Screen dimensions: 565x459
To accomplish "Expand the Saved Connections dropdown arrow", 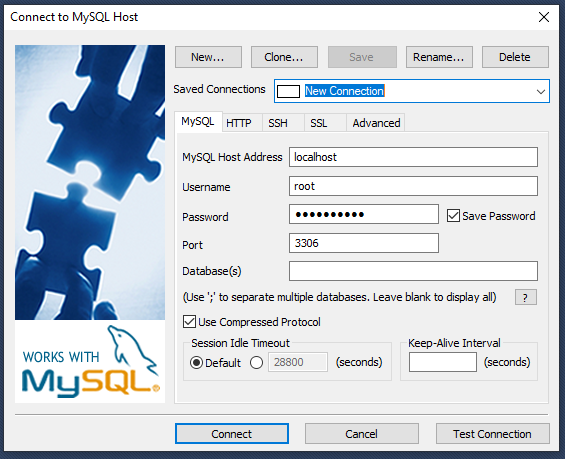I will point(540,92).
